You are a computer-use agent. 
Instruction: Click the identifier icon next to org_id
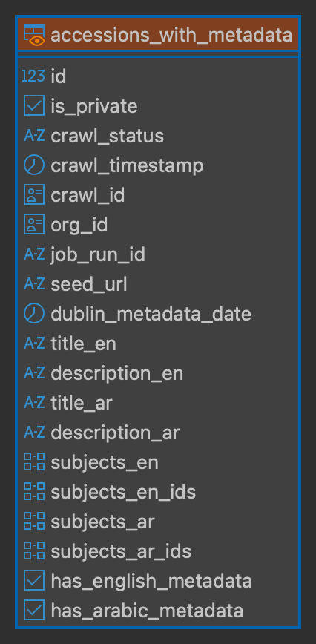click(34, 224)
